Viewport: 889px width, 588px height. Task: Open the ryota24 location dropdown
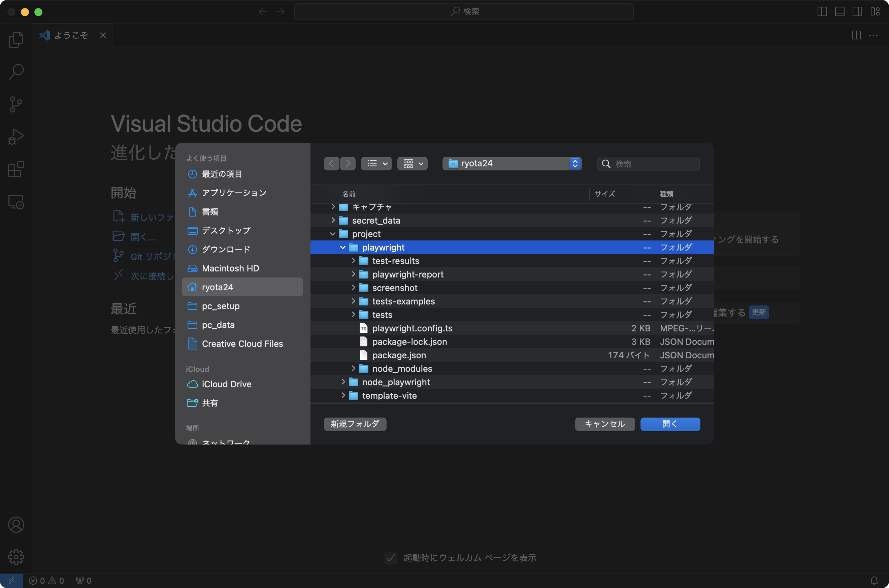(x=512, y=163)
